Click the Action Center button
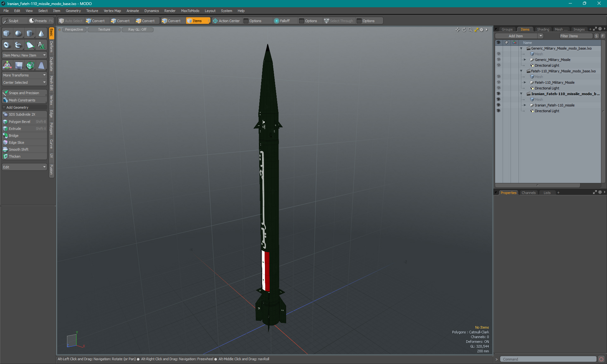The width and height of the screenshot is (607, 364). point(226,21)
